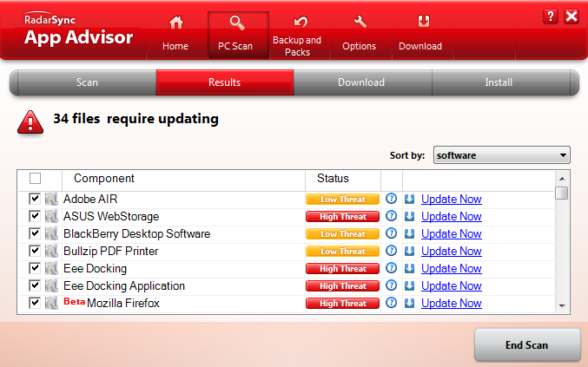The image size is (588, 367).
Task: Go to Backup and Packs section
Action: 297,35
